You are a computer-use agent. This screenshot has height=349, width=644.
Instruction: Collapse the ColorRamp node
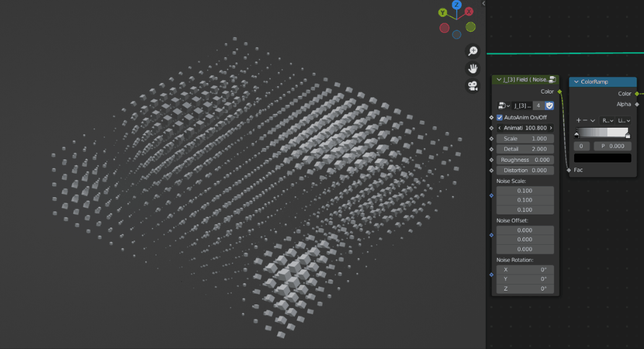pos(576,82)
